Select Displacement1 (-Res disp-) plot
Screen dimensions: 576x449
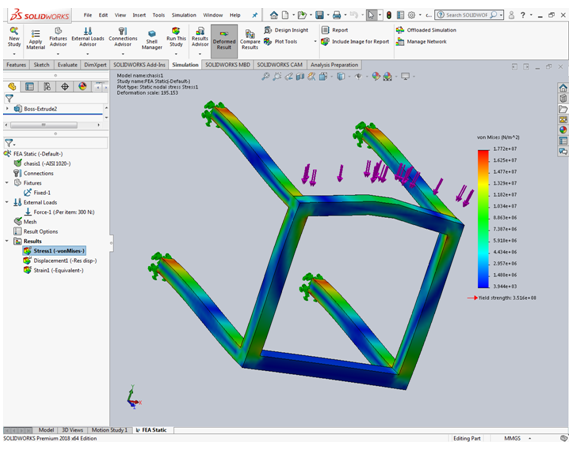[60, 261]
